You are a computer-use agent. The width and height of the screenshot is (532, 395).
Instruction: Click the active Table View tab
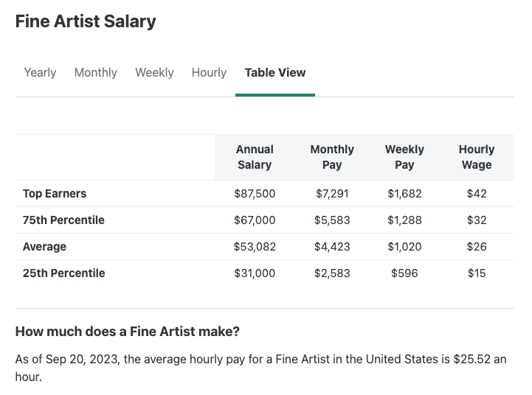(x=274, y=72)
